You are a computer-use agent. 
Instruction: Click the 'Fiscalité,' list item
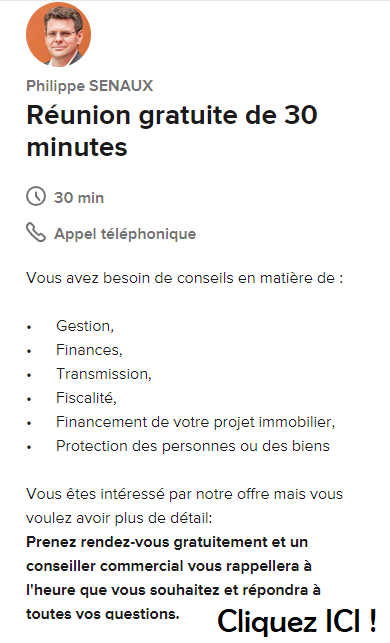click(x=87, y=398)
